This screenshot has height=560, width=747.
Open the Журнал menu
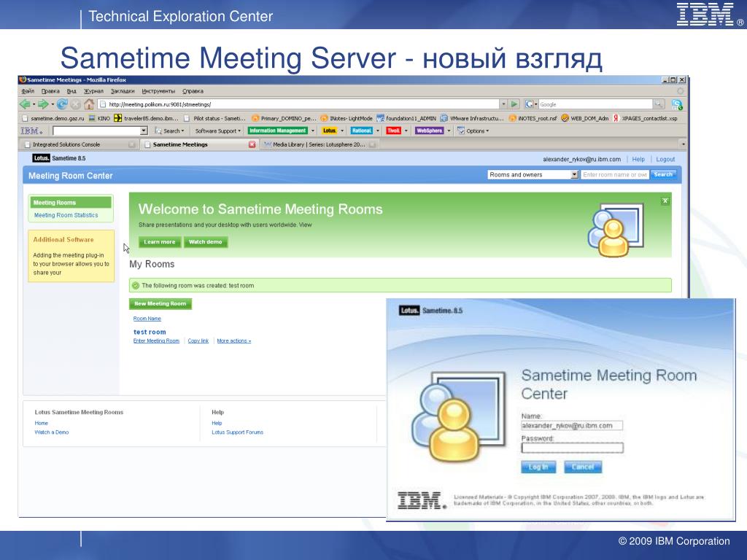93,91
